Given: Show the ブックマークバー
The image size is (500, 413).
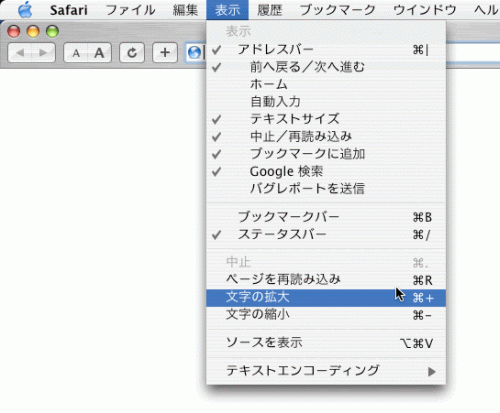Looking at the screenshot, I should pos(326,217).
